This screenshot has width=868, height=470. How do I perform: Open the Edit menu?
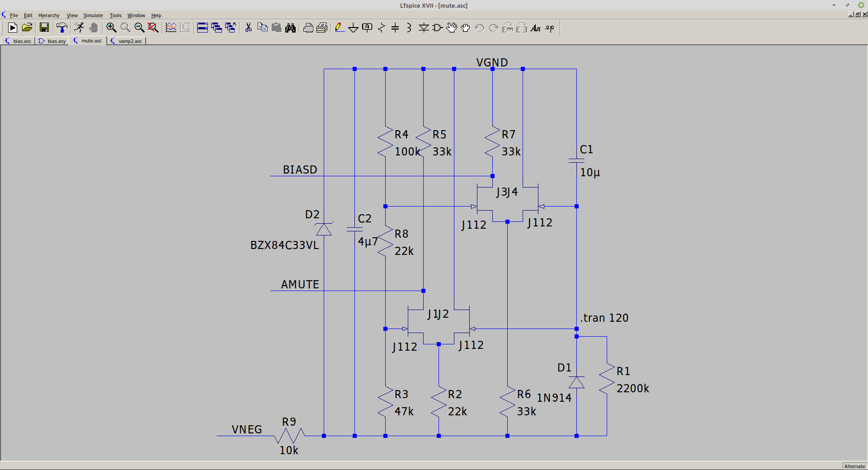(28, 15)
